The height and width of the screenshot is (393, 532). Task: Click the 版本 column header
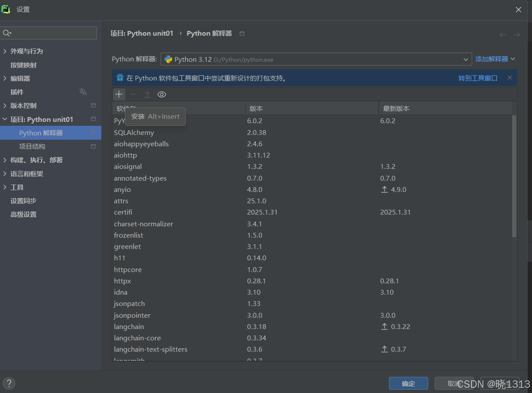point(311,108)
